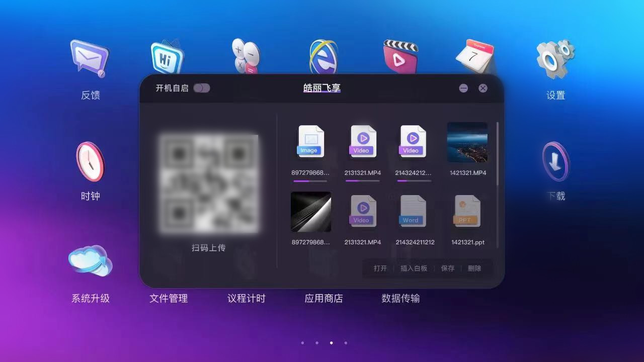
Task: Toggle the 开机自启 auto-start switch
Action: coord(202,88)
